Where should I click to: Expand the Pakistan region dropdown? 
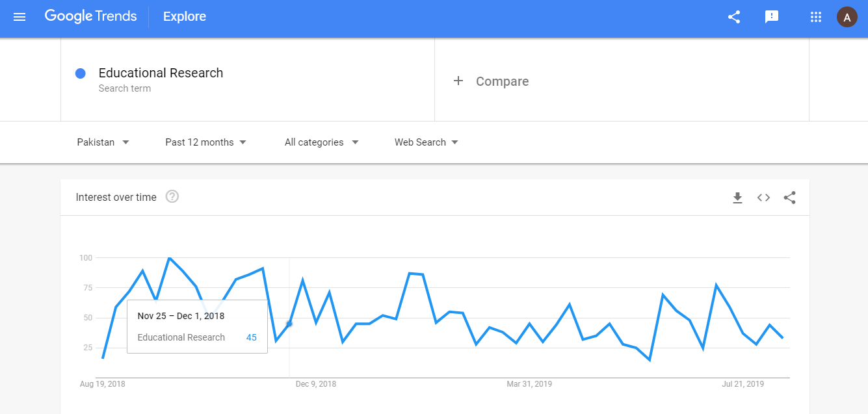[x=103, y=142]
